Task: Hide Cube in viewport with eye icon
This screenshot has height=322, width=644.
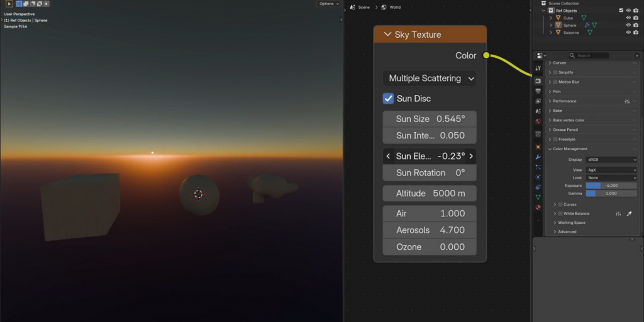Action: (628, 18)
